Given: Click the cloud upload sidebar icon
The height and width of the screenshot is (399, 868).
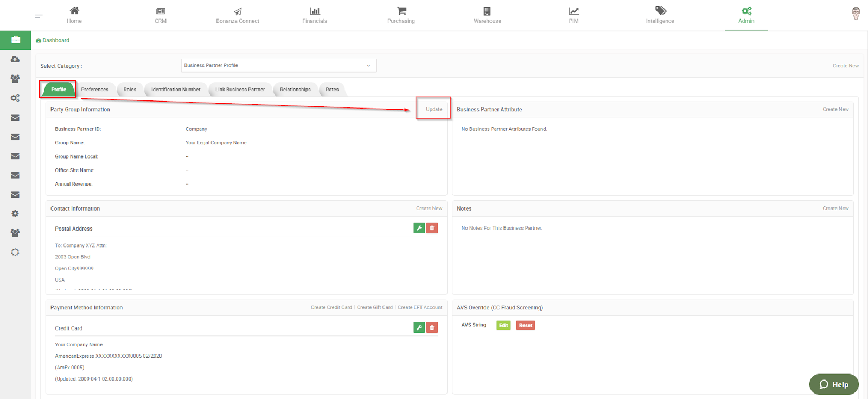Looking at the screenshot, I should tap(15, 59).
